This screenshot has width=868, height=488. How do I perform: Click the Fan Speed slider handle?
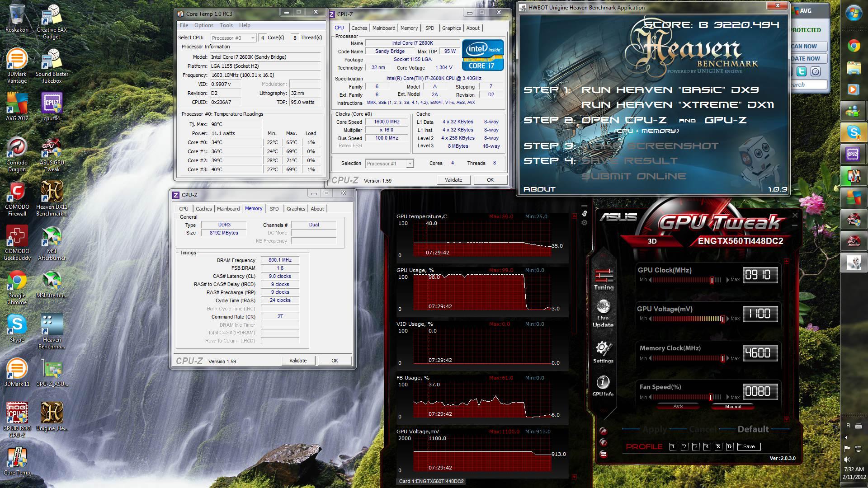point(711,397)
